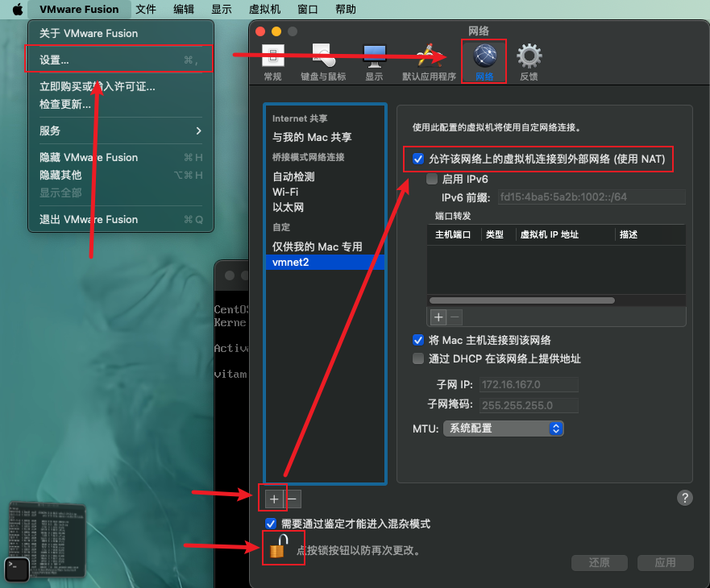Enable 通过 DHCP 在该网络上提供地址
This screenshot has width=710, height=588.
point(418,358)
